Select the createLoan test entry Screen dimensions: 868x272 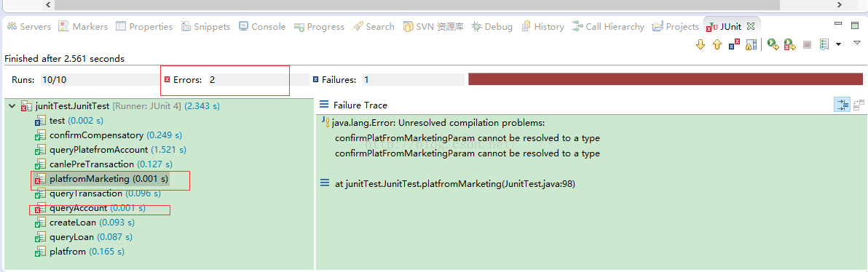coord(84,223)
